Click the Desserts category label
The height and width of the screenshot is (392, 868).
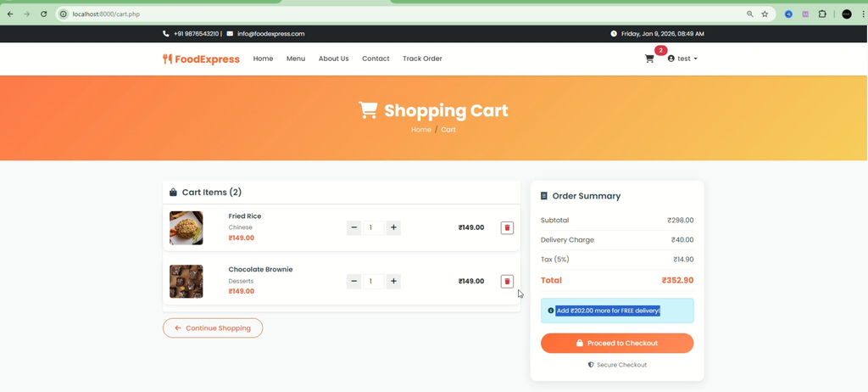click(241, 281)
